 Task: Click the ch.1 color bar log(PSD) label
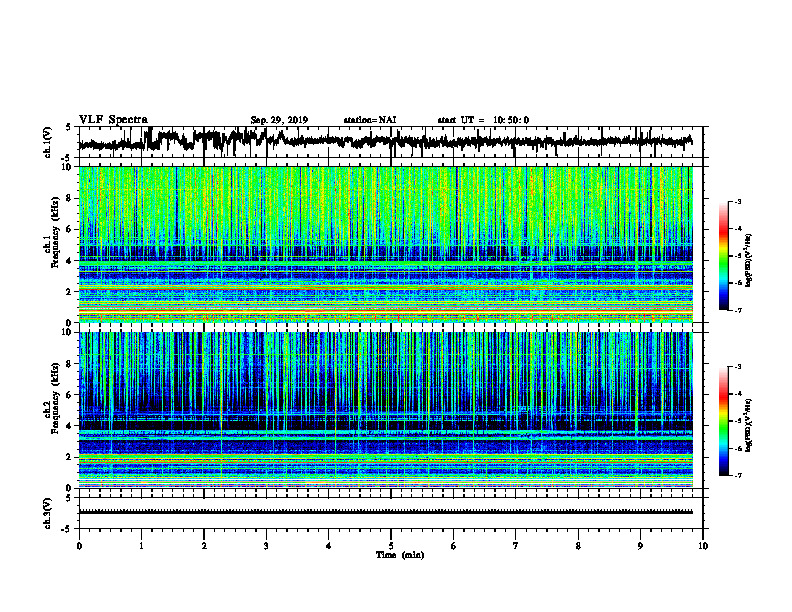point(749,261)
